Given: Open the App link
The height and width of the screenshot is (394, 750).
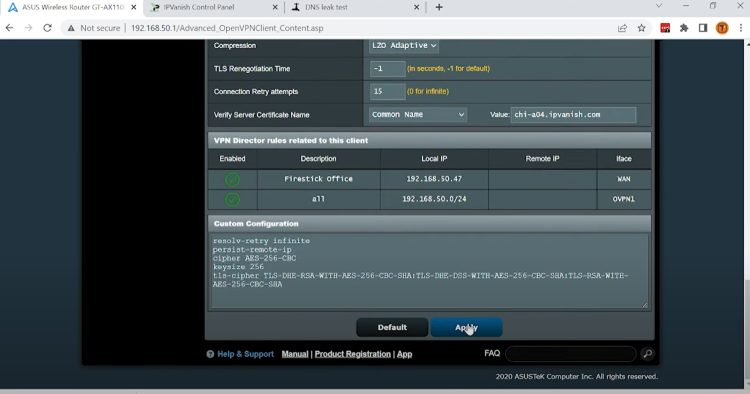Looking at the screenshot, I should pyautogui.click(x=404, y=354).
